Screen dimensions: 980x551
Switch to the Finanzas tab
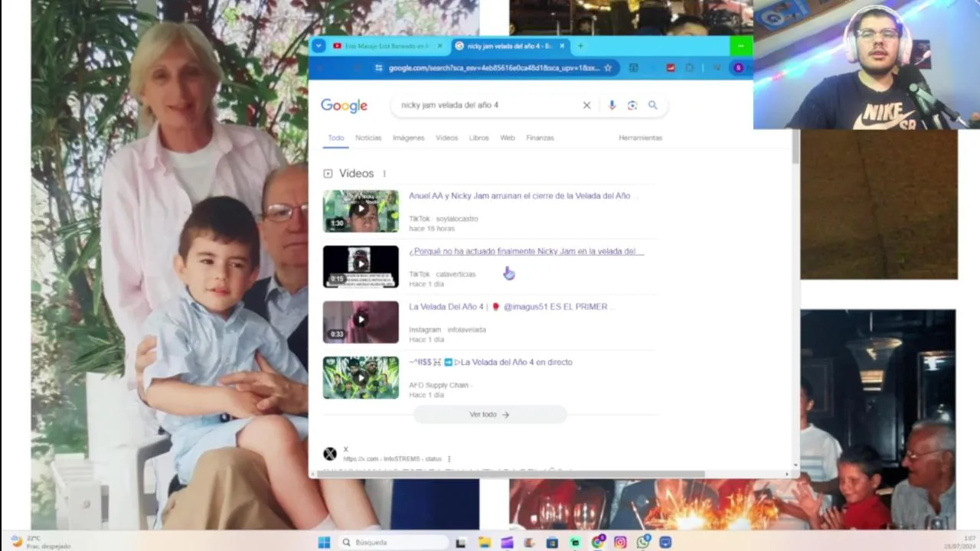pos(540,138)
